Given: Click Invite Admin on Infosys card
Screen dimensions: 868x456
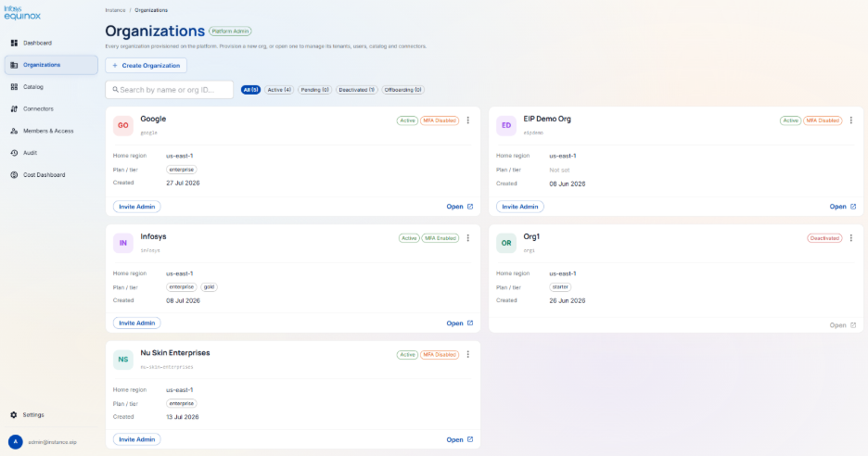Looking at the screenshot, I should [x=136, y=323].
